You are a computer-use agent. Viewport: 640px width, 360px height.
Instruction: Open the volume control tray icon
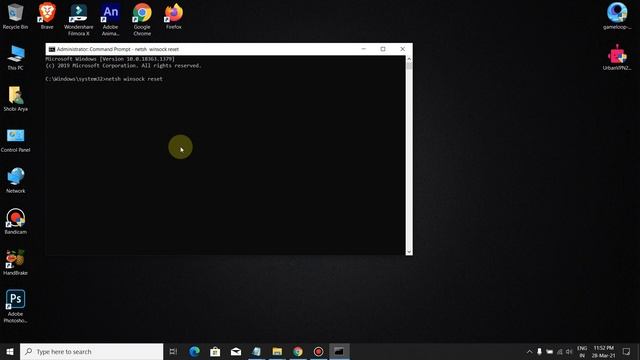tap(569, 351)
